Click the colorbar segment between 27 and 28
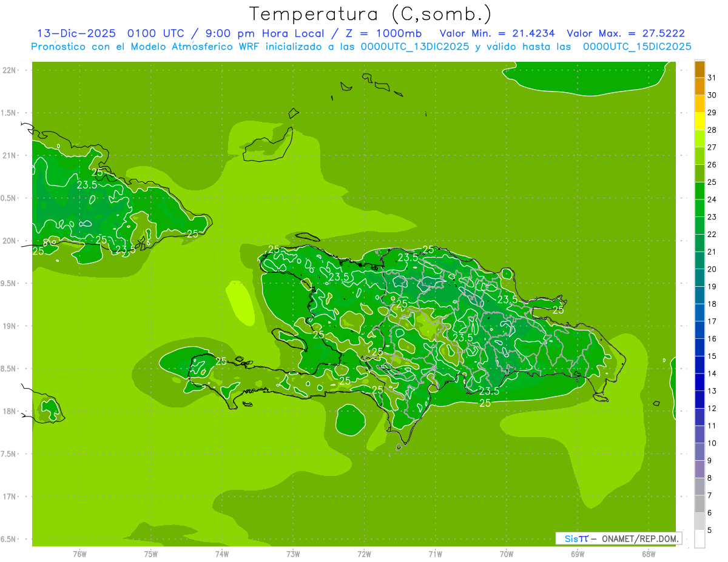Image resolution: width=728 pixels, height=562 pixels. click(x=699, y=139)
